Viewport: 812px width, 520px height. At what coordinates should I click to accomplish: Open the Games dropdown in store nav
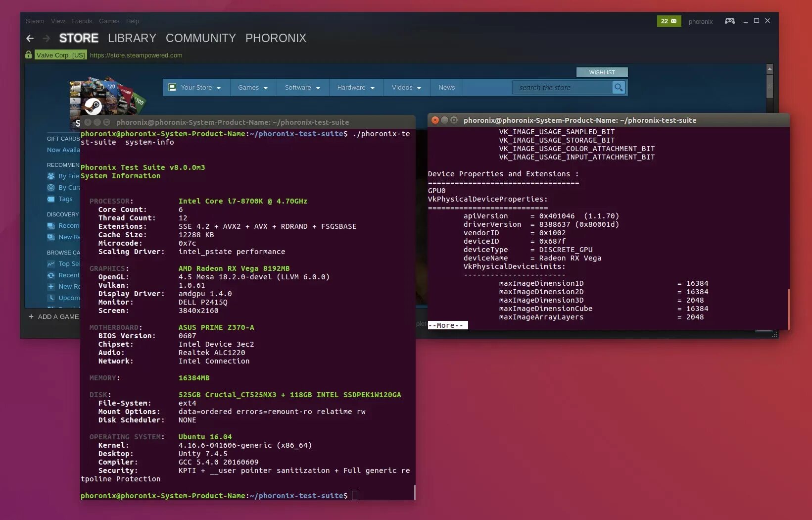click(253, 87)
